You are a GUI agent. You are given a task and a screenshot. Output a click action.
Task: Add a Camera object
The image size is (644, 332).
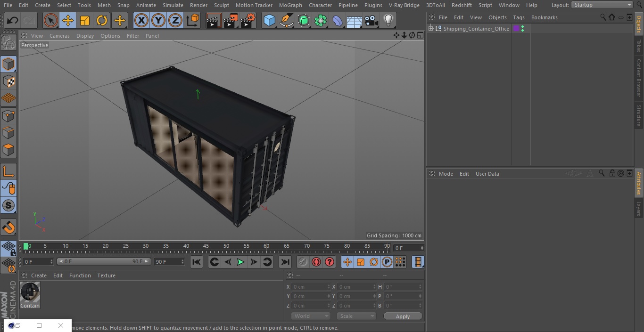pyautogui.click(x=372, y=20)
